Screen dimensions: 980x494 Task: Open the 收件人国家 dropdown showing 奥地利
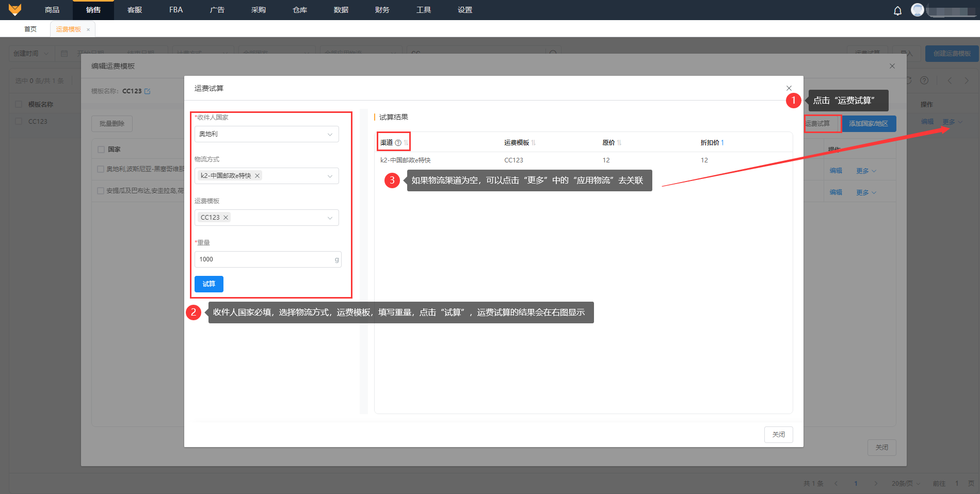[x=266, y=134]
